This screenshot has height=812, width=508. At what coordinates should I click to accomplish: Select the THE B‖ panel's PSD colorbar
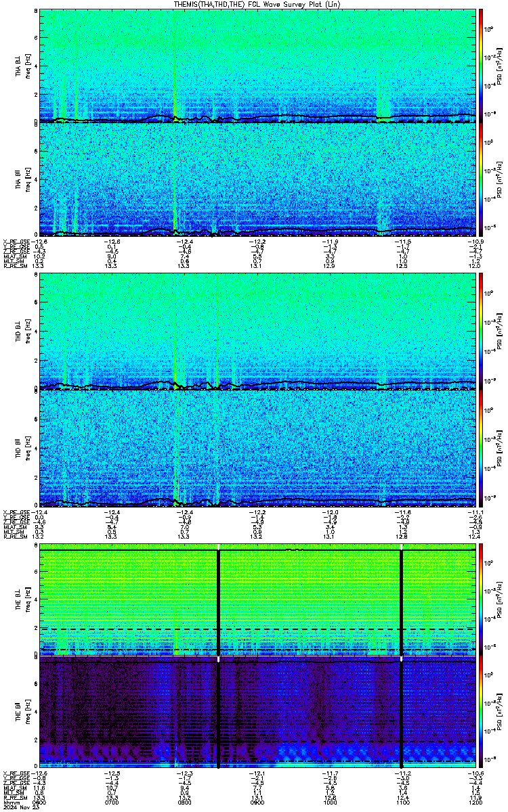(x=481, y=713)
